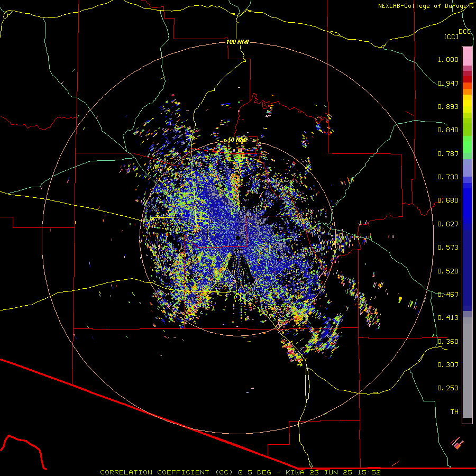
Task: Click the striped logo icon at bottom right
Action: tap(457, 443)
